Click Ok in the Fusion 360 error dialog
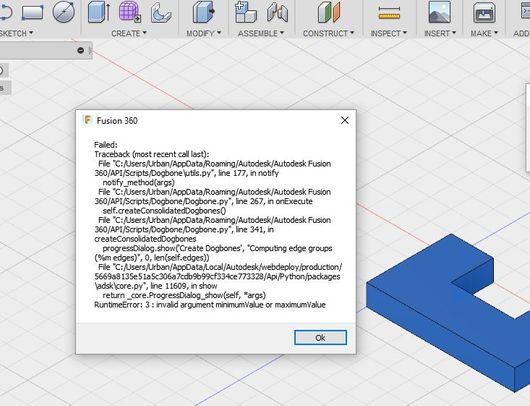 coord(320,337)
